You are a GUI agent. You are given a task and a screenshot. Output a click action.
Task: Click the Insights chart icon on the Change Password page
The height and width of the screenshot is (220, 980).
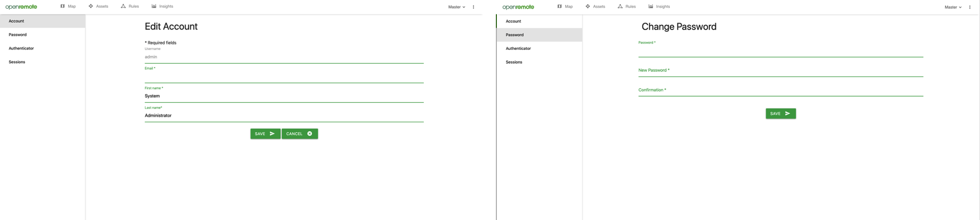tap(650, 7)
